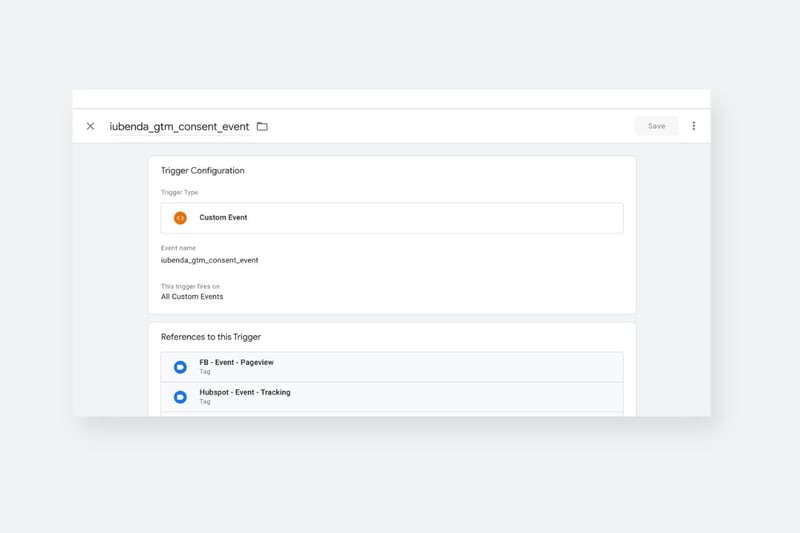Select the Custom Event trigger type label
The image size is (800, 533).
223,217
